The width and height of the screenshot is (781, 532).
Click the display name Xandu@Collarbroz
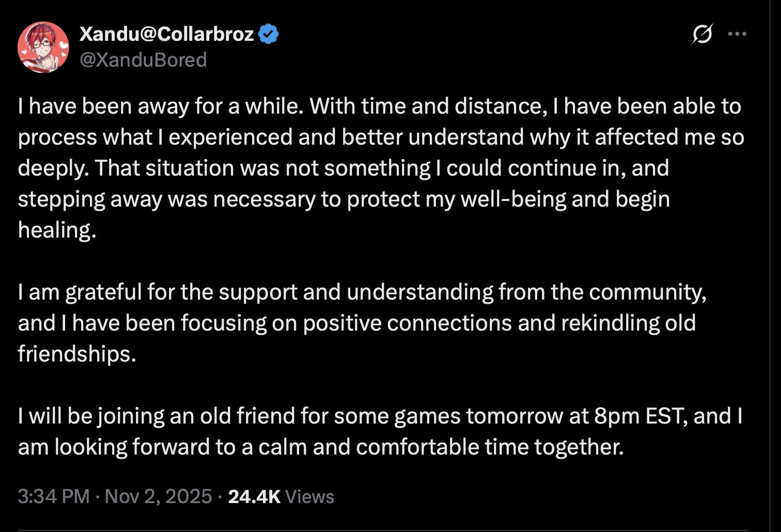[166, 34]
